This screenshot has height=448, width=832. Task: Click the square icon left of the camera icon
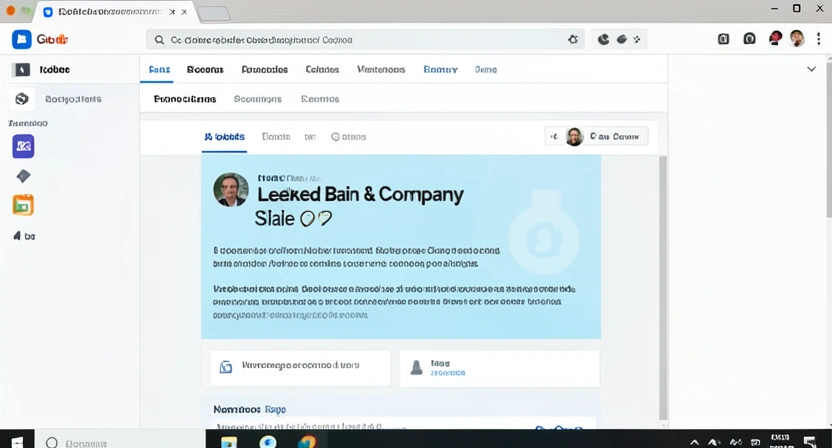723,39
